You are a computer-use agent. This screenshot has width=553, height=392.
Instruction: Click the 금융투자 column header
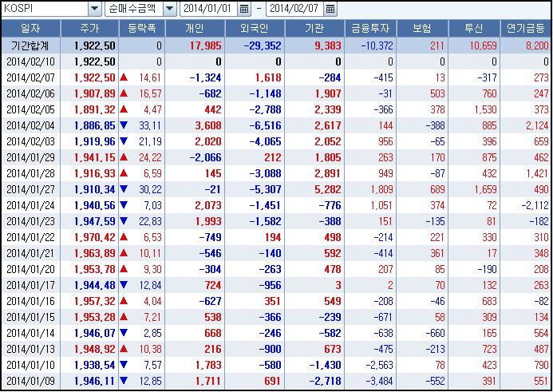[370, 29]
